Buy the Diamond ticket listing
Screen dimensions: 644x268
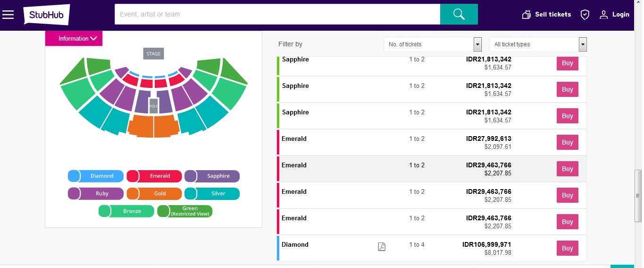(567, 248)
